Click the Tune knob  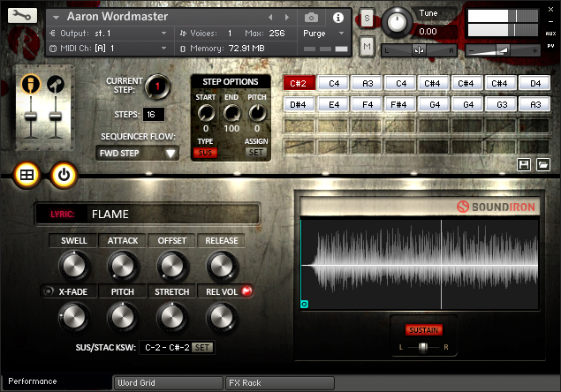(x=396, y=23)
